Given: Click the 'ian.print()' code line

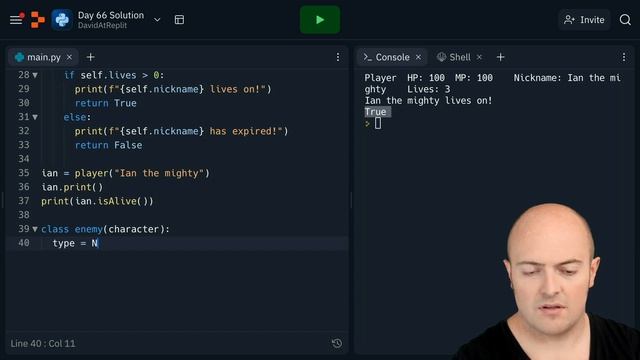Looking at the screenshot, I should coord(72,187).
